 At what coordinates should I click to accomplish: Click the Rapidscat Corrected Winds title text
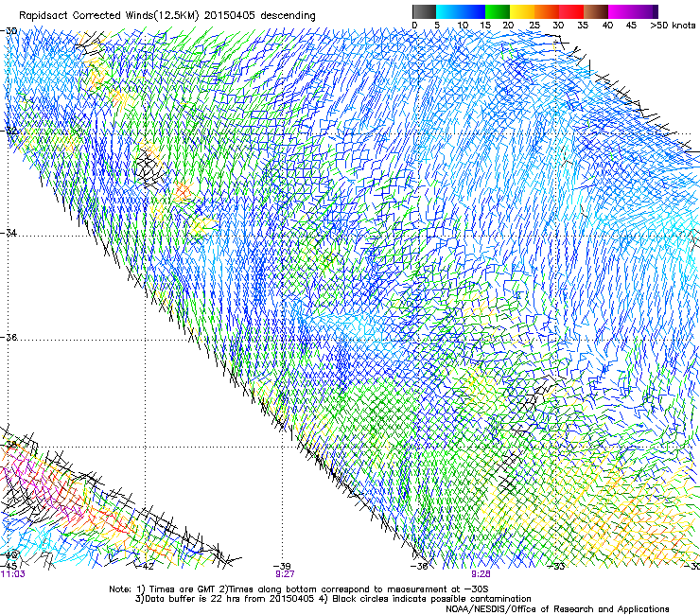(x=167, y=16)
